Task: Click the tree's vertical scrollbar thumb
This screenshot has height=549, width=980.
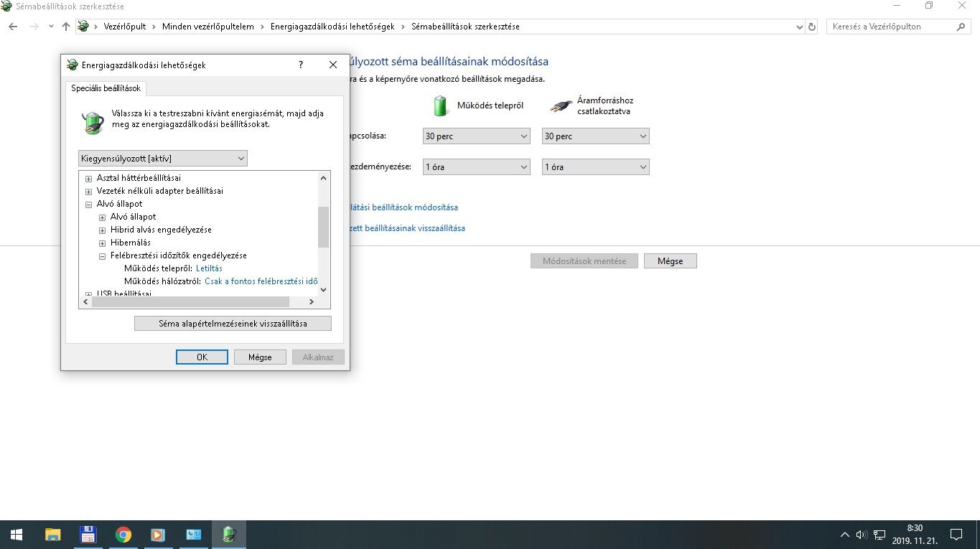Action: (x=323, y=227)
